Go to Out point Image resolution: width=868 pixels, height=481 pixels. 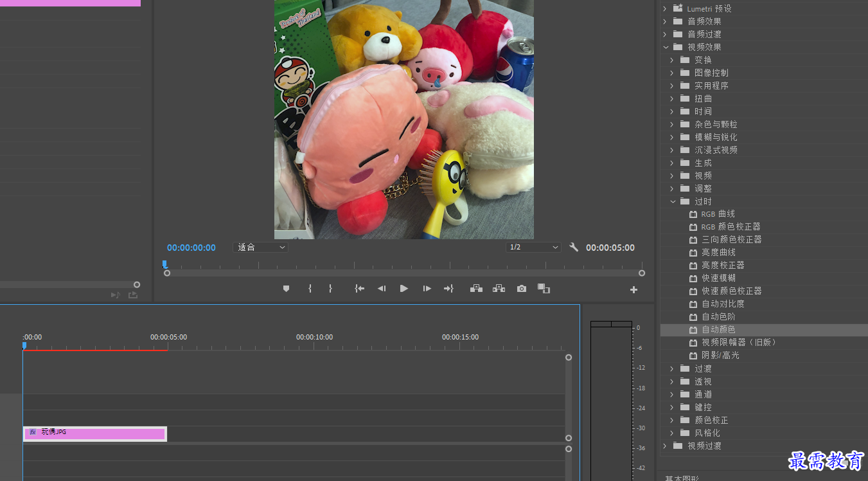pyautogui.click(x=448, y=289)
